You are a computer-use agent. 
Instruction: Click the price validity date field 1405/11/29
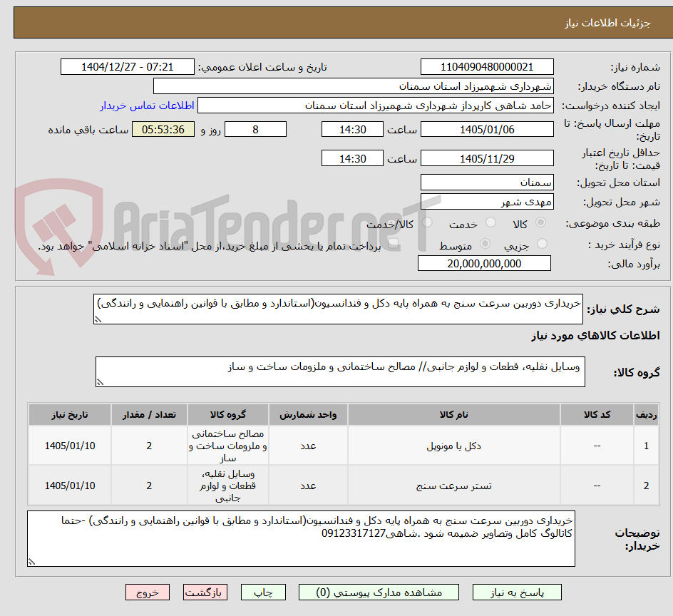(487, 158)
